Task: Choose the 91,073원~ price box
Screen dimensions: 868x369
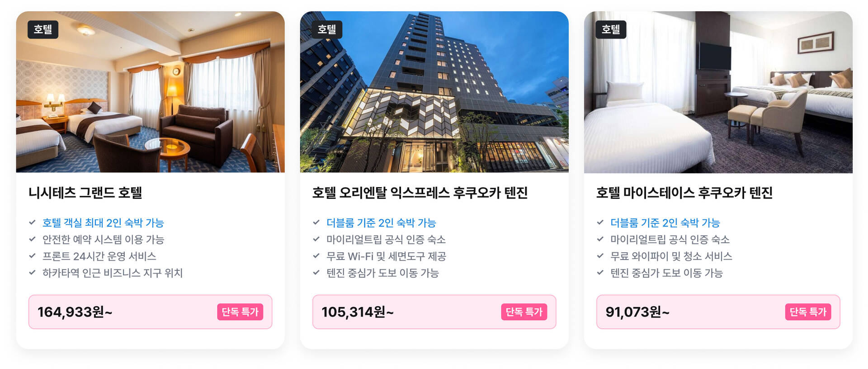Action: tap(718, 312)
